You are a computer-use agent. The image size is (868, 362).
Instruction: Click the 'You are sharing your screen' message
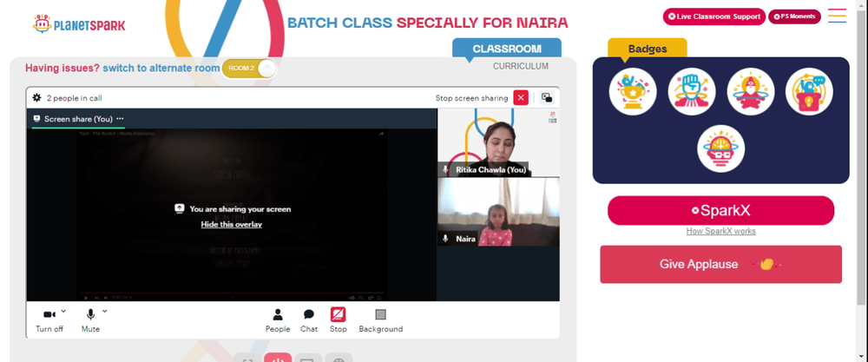[x=240, y=209]
